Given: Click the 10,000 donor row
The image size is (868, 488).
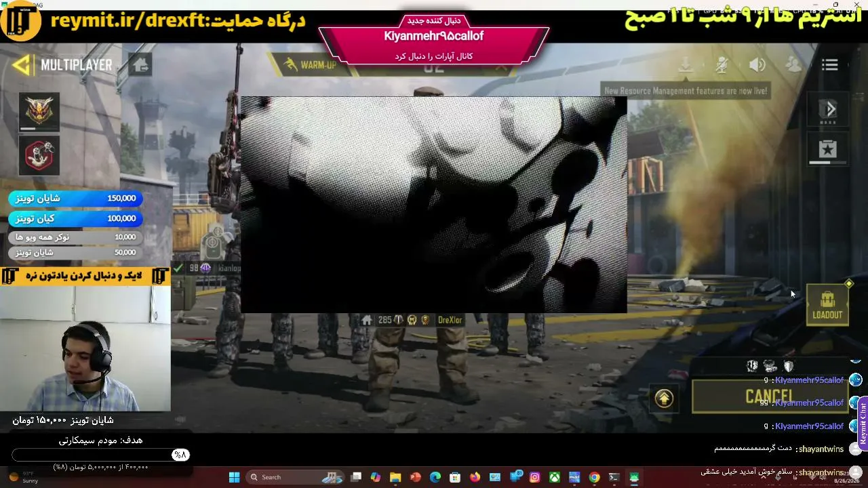Looking at the screenshot, I should [75, 237].
